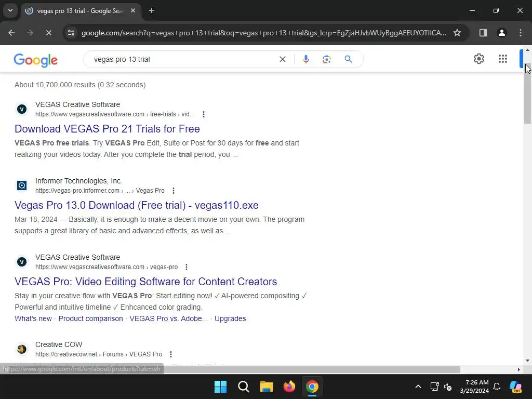Click the scroll down arrow of the page
The image size is (532, 399).
point(527,361)
